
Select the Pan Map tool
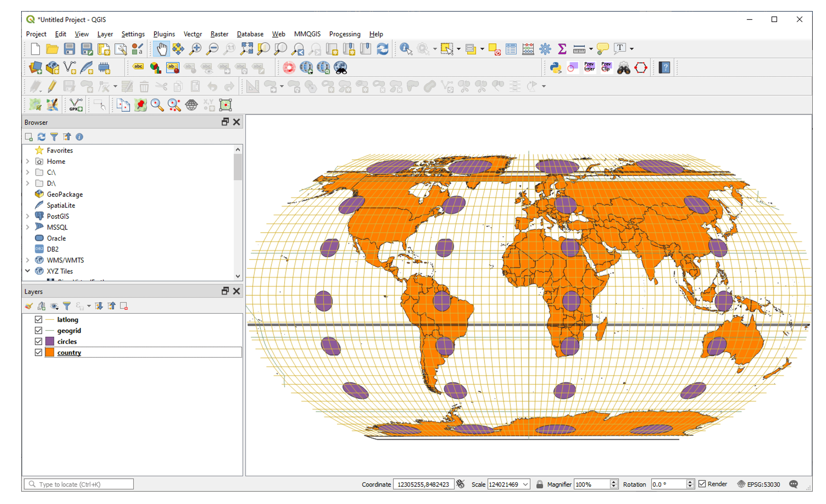(x=161, y=49)
